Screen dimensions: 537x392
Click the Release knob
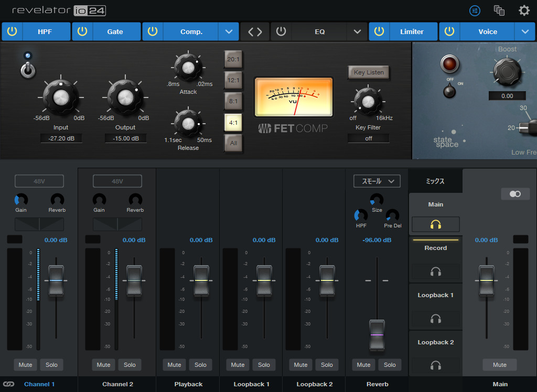tap(188, 124)
